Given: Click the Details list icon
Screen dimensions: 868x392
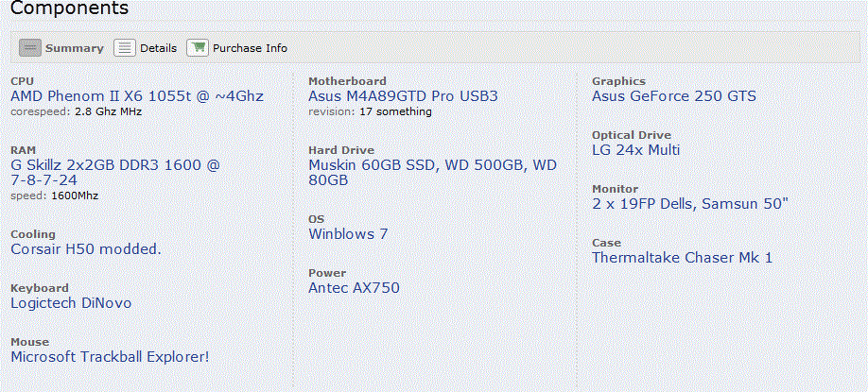Looking at the screenshot, I should coord(125,48).
